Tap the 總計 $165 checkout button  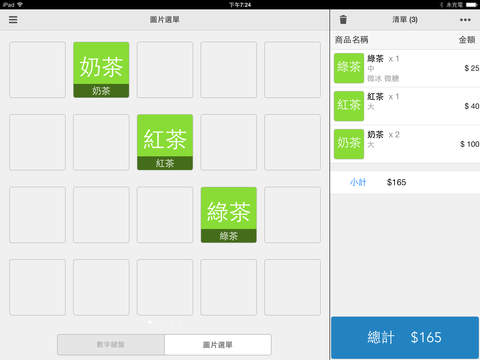coord(405,338)
